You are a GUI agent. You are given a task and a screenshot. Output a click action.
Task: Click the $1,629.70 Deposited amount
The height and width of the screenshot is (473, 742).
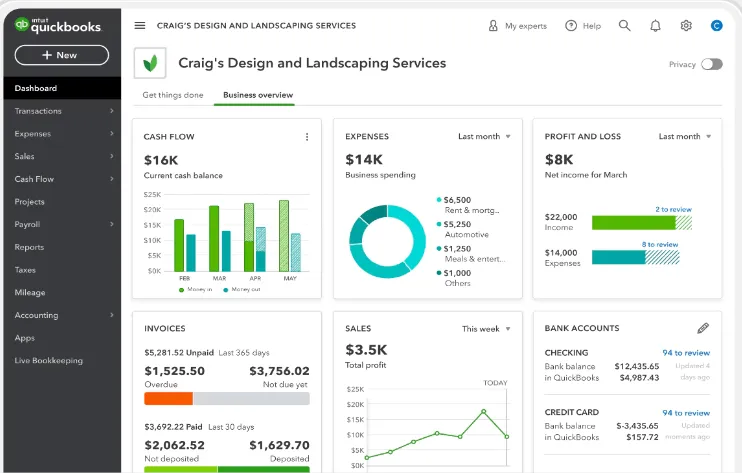pos(279,445)
